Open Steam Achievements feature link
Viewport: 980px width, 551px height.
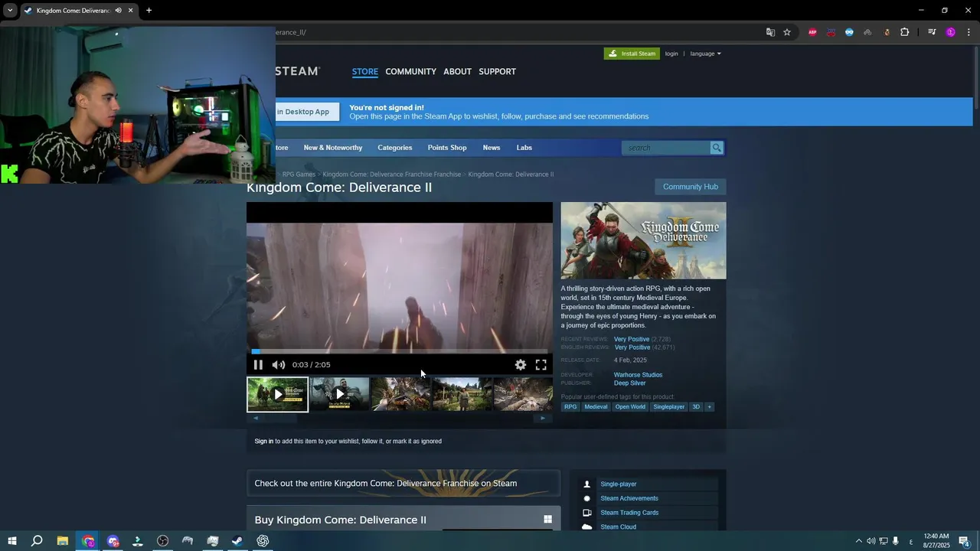click(629, 499)
